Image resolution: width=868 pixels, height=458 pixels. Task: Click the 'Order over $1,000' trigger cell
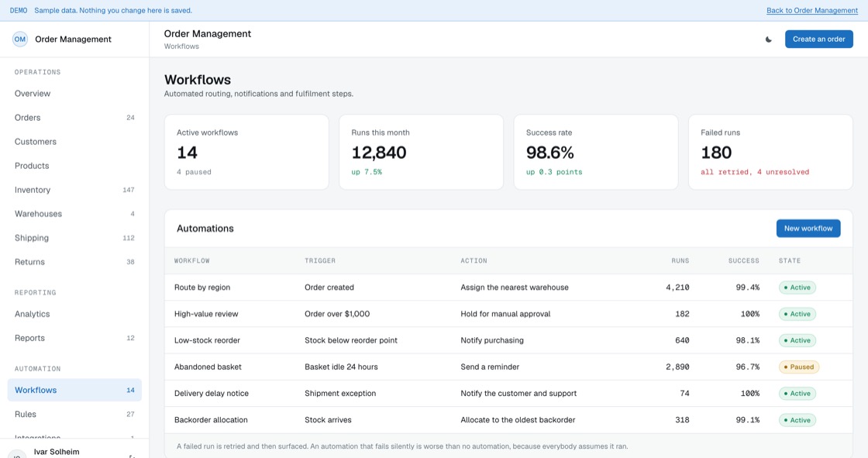click(337, 314)
